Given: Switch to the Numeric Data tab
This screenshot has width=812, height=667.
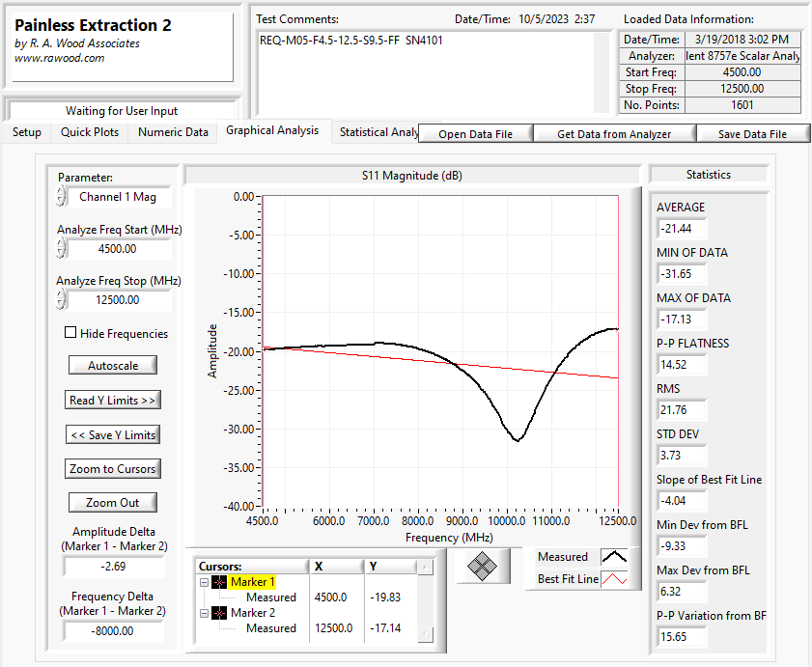Looking at the screenshot, I should tap(173, 132).
